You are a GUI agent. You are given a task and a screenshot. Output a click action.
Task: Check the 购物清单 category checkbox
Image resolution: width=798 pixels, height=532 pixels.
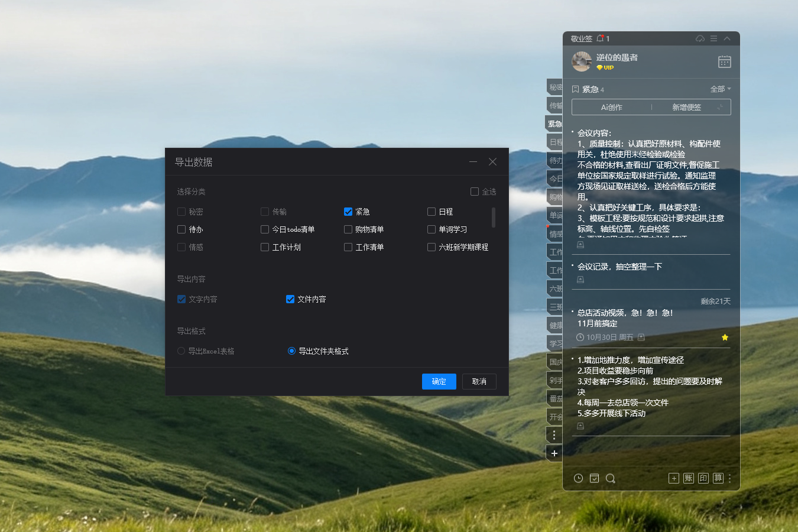tap(348, 229)
